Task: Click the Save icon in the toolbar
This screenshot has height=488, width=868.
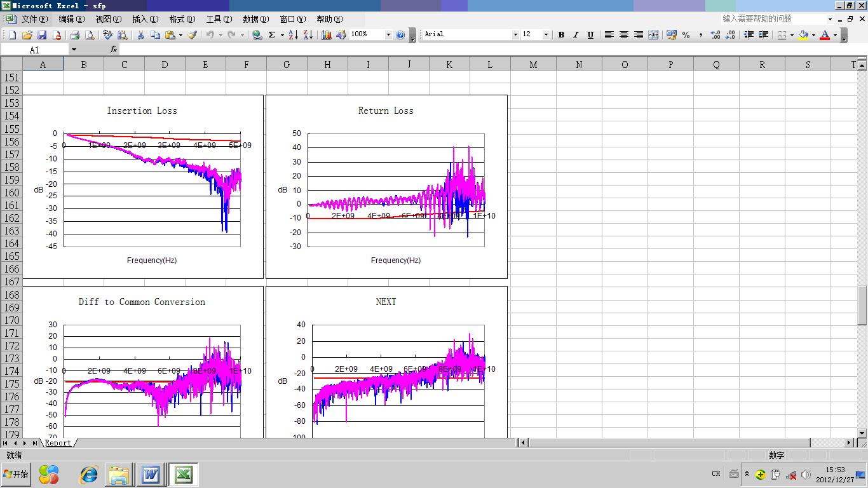Action: tap(42, 35)
